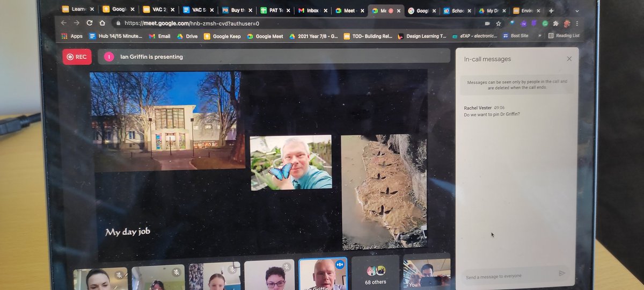Open the Reading List
644x290 pixels.
point(563,36)
